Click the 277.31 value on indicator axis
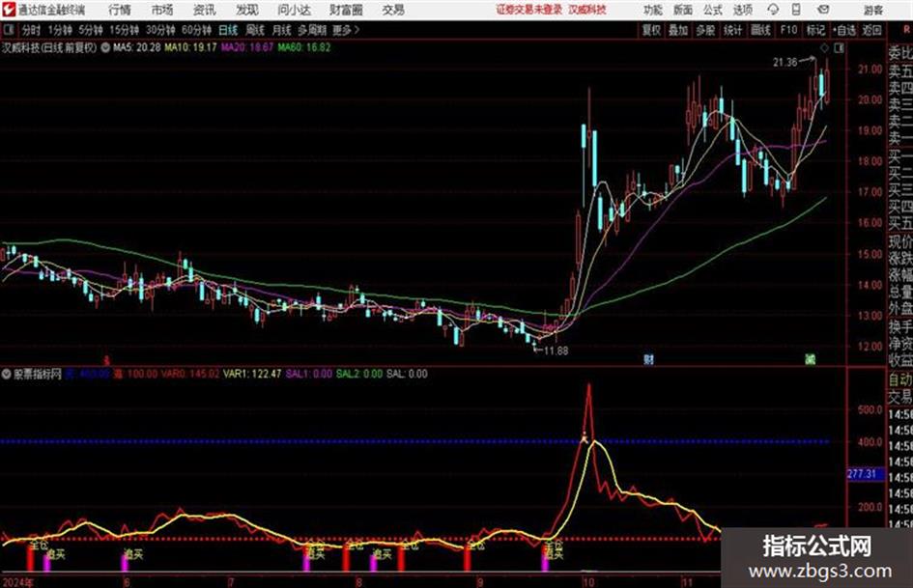This screenshot has width=913, height=588. [861, 474]
